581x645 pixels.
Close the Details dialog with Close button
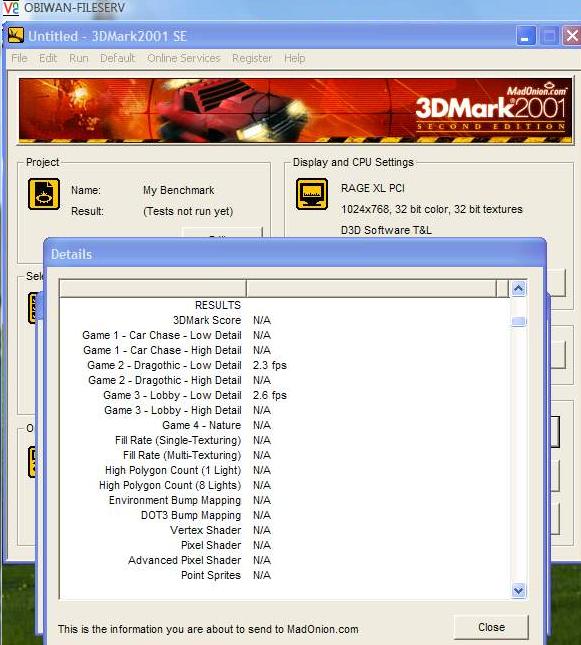point(491,627)
